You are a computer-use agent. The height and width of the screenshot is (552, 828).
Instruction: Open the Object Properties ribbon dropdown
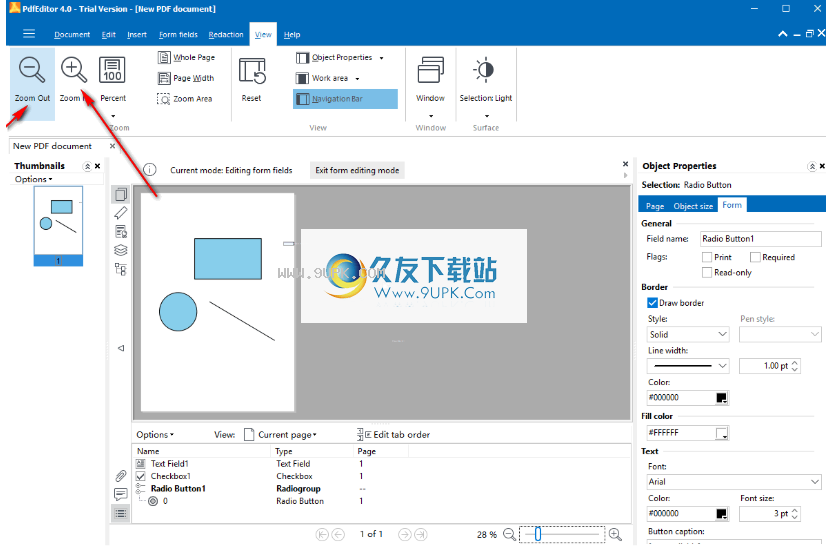[340, 58]
